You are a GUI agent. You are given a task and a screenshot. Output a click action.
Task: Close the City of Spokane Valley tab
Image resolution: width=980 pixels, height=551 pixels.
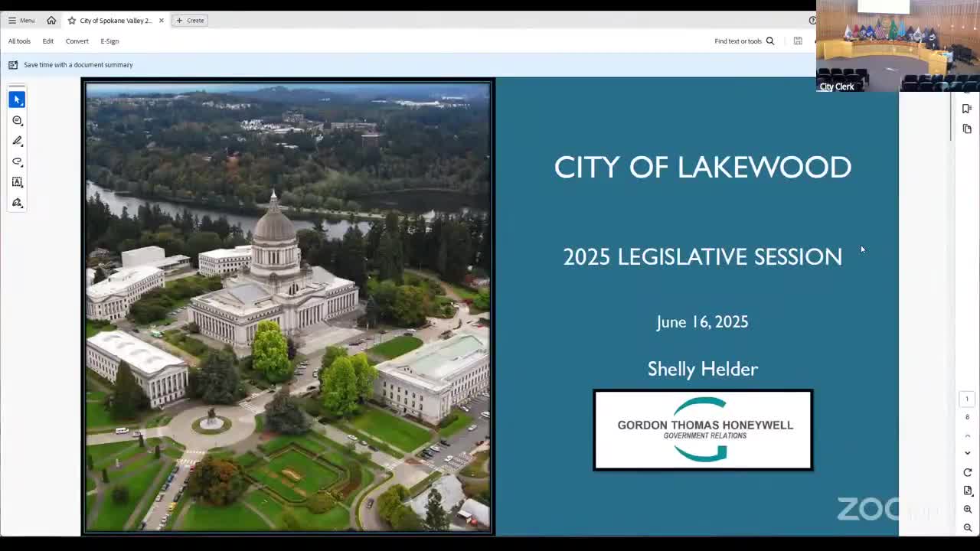162,21
